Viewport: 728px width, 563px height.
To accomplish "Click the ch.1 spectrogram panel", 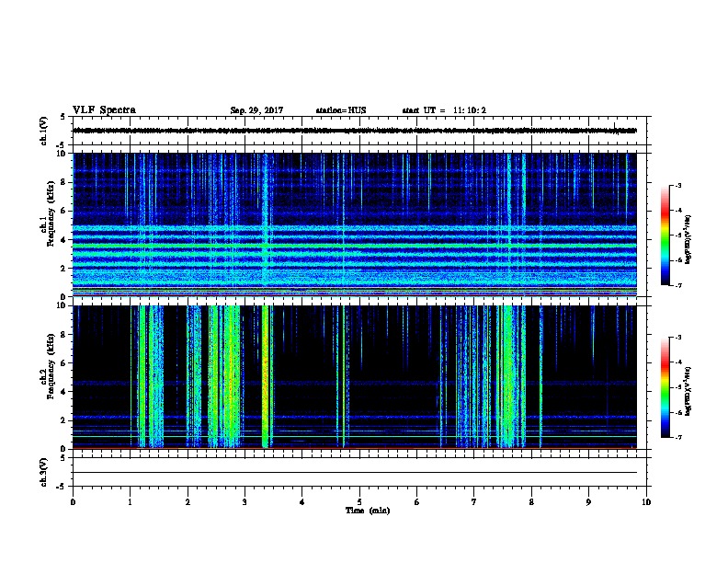I will click(355, 224).
